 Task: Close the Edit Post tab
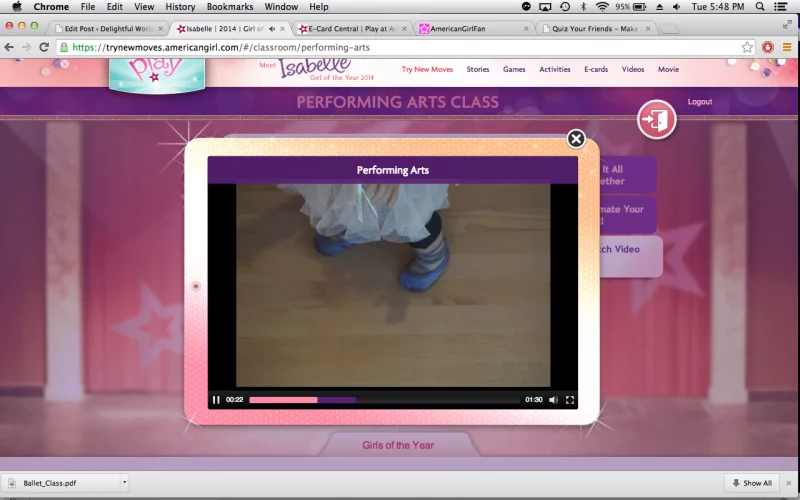(x=160, y=29)
